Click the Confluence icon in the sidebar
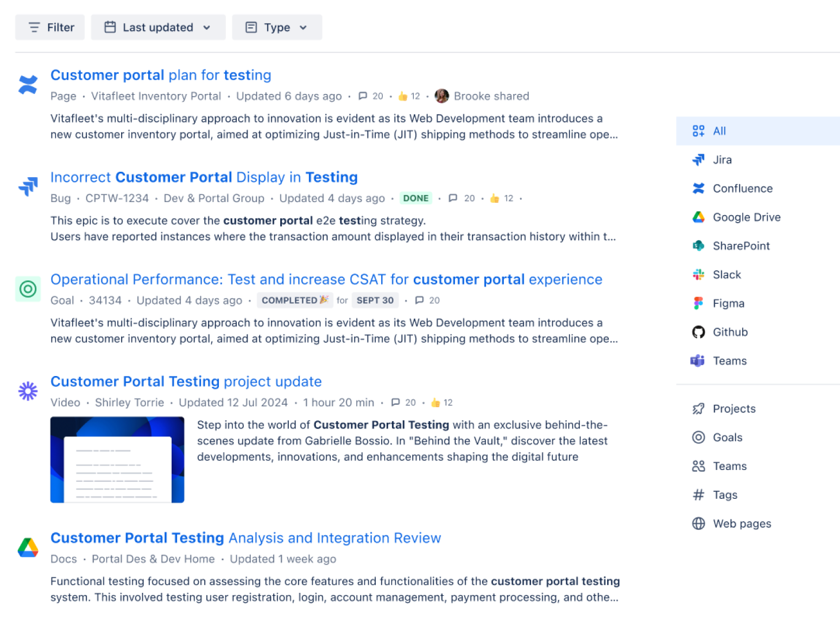The height and width of the screenshot is (620, 840). point(698,189)
